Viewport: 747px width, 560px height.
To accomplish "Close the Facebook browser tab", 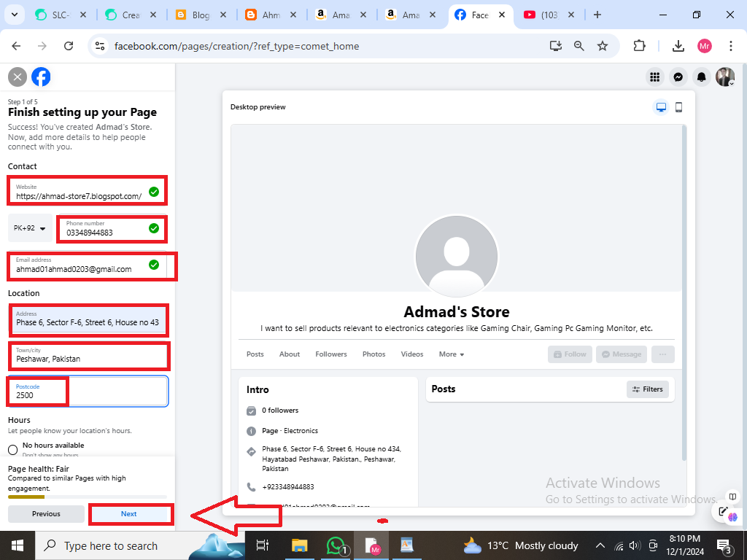I will 502,15.
